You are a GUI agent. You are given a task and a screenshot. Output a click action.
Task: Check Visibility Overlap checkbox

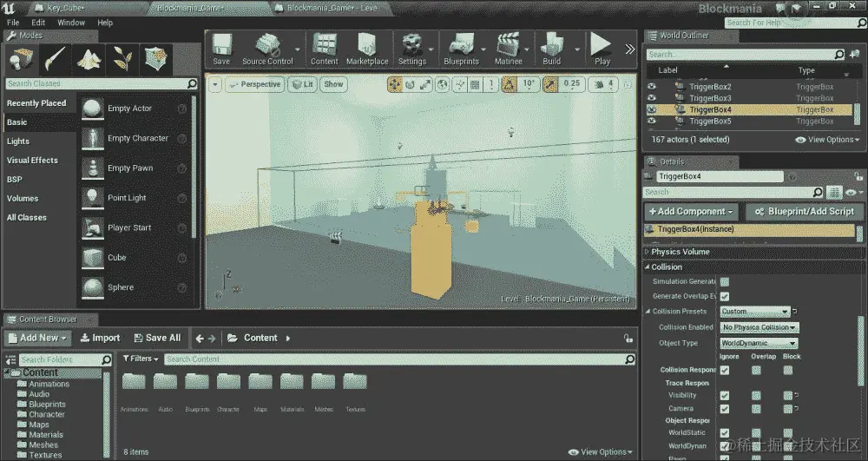(x=756, y=396)
